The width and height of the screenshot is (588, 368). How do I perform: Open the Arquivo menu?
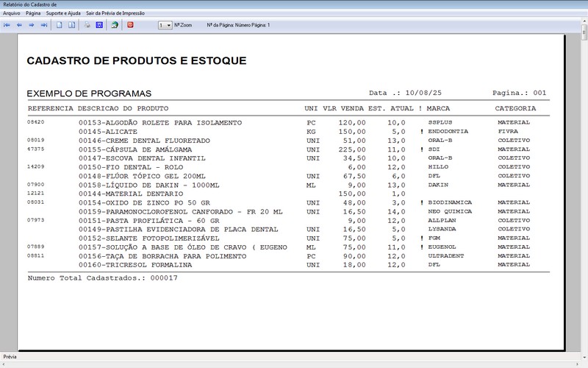(12, 13)
